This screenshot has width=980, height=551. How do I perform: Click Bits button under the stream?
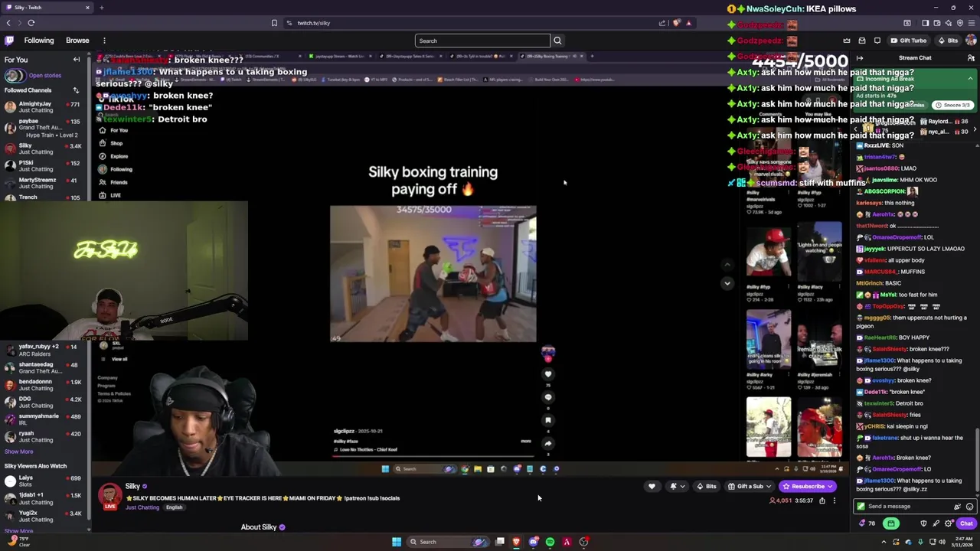click(x=707, y=486)
